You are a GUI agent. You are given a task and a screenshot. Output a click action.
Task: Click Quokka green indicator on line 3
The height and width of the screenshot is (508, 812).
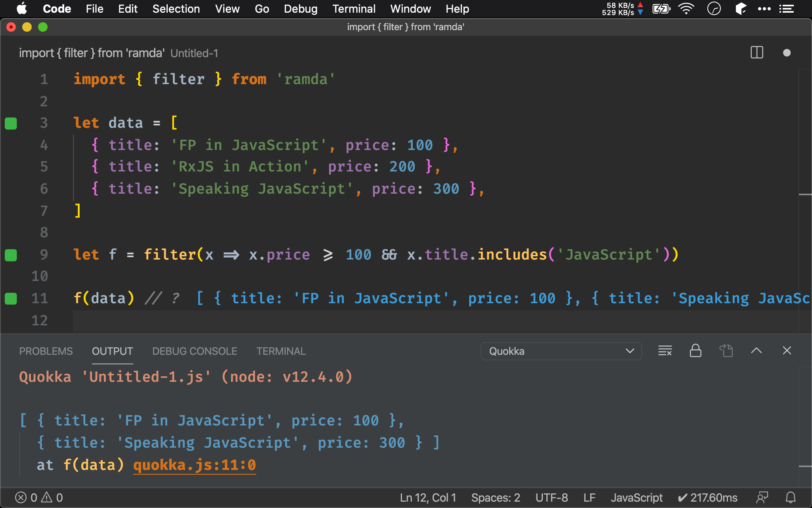11,123
